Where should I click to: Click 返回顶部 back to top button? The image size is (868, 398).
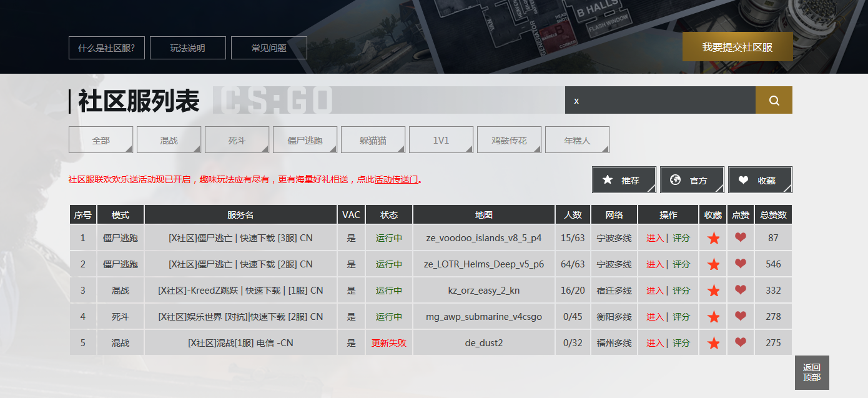(811, 372)
